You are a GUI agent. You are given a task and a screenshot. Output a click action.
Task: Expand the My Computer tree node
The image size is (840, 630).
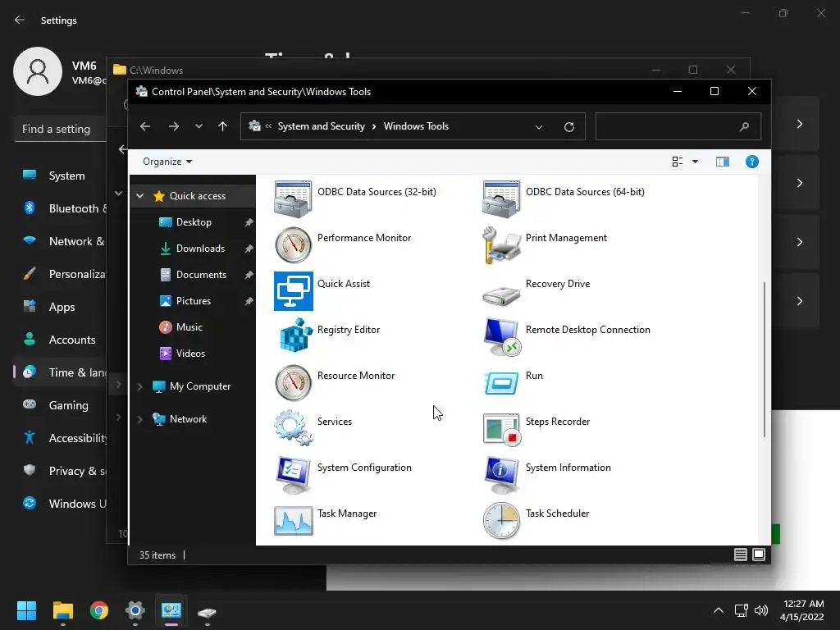click(139, 386)
